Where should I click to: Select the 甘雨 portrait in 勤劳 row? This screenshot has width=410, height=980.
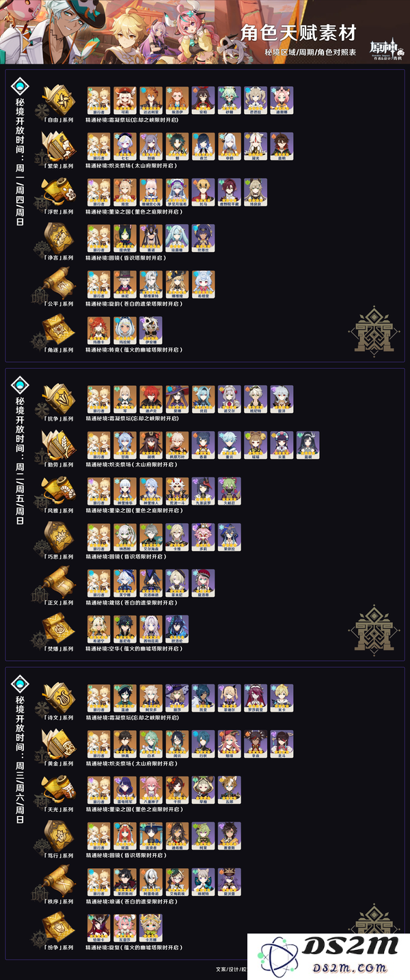click(x=125, y=445)
